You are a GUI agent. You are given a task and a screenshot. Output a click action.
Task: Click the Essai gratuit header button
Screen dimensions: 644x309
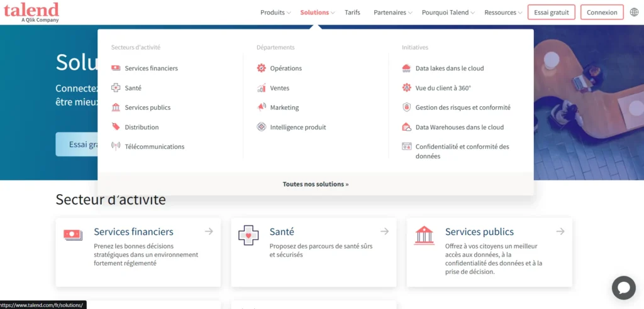552,13
